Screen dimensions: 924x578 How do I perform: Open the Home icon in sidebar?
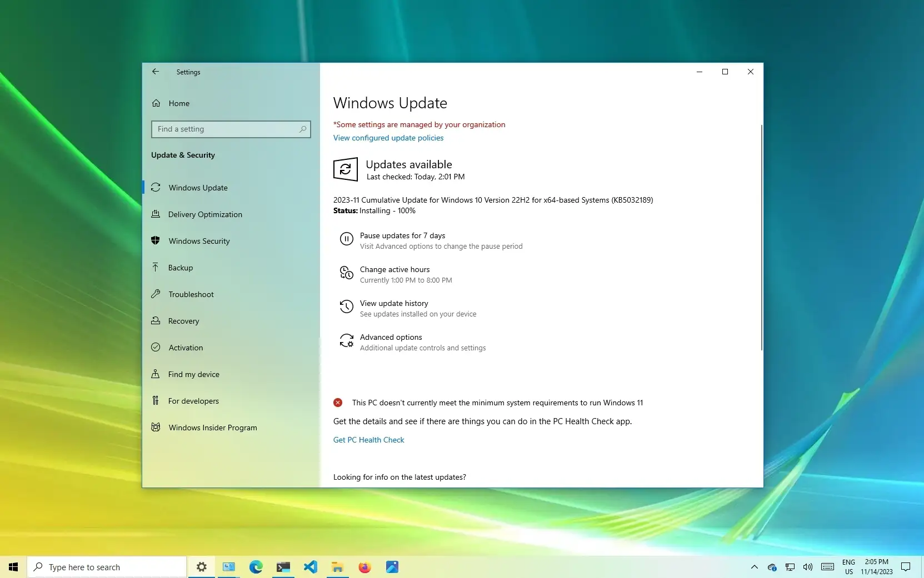(x=156, y=103)
